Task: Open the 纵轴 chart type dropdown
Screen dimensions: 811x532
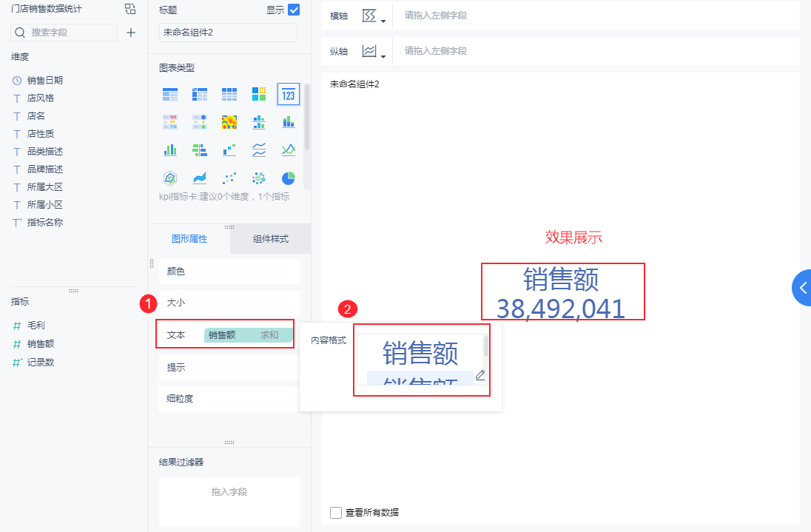Action: 374,51
